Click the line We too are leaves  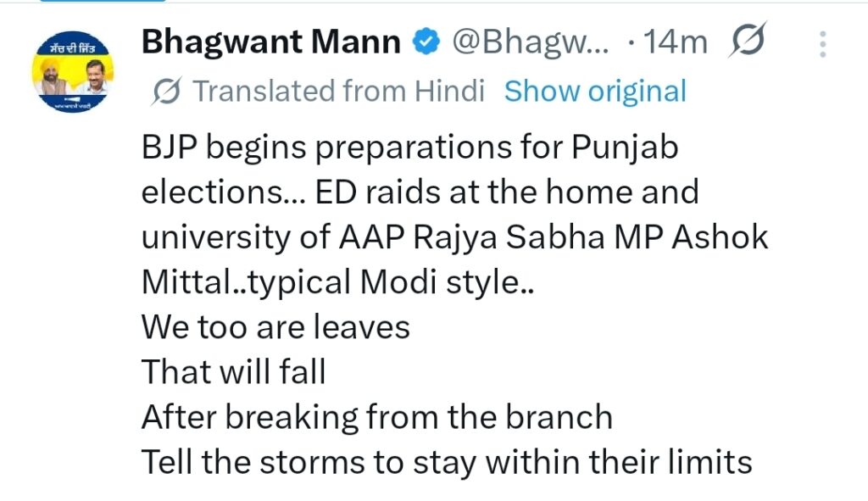(275, 326)
